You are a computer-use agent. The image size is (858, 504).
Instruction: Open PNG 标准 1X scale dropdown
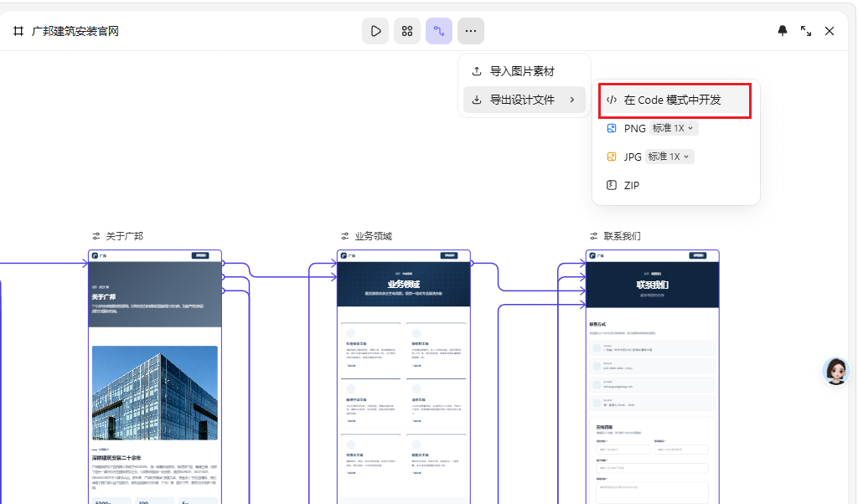pyautogui.click(x=675, y=128)
